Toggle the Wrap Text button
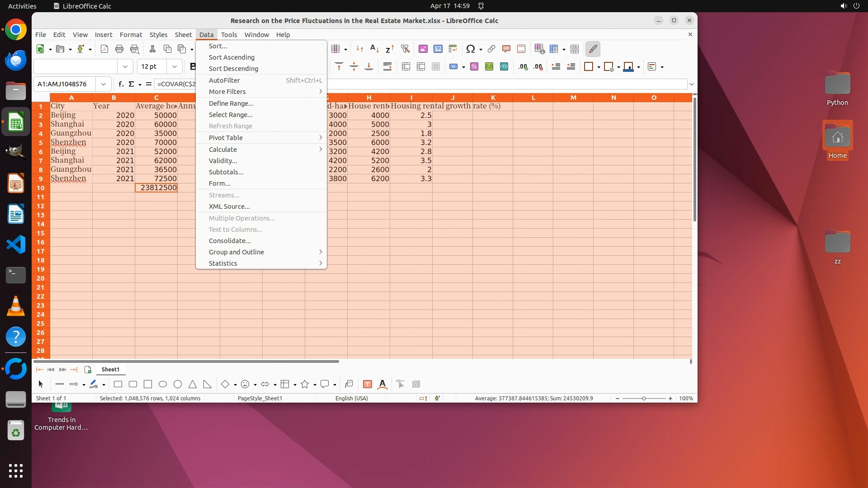The height and width of the screenshot is (488, 868). (387, 66)
